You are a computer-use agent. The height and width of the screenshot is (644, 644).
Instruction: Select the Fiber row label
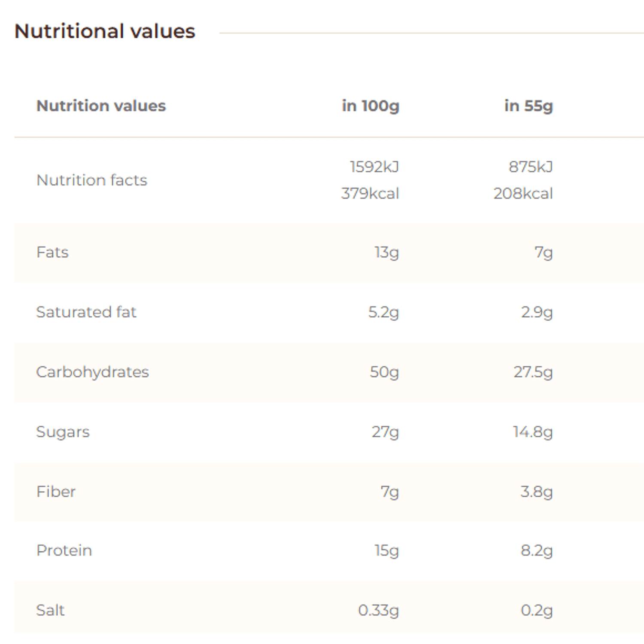tap(56, 491)
